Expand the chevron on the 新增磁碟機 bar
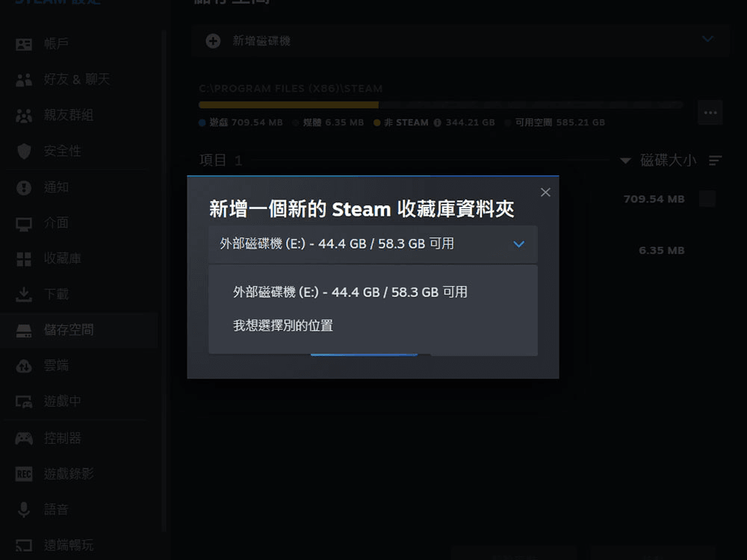 coord(707,39)
